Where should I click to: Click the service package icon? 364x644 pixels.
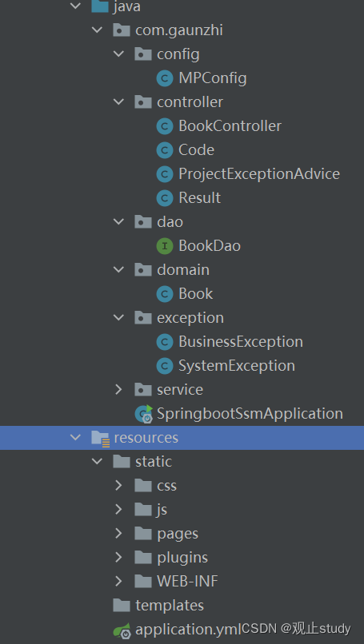click(143, 390)
